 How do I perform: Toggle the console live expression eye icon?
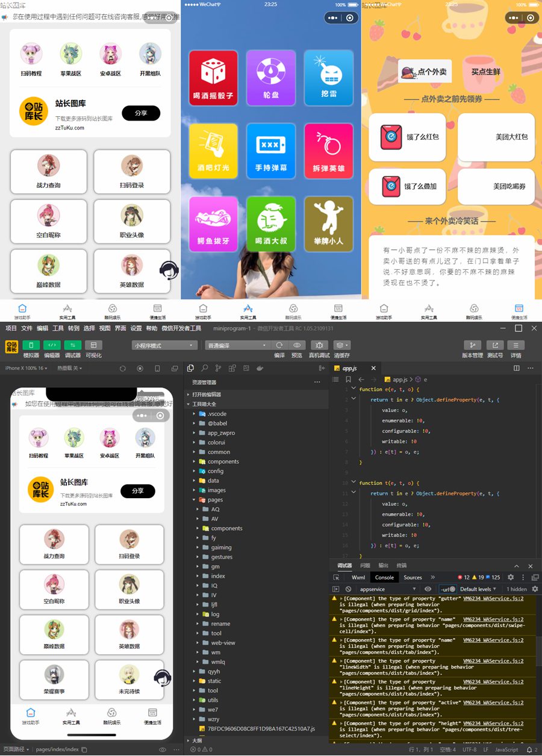[428, 589]
